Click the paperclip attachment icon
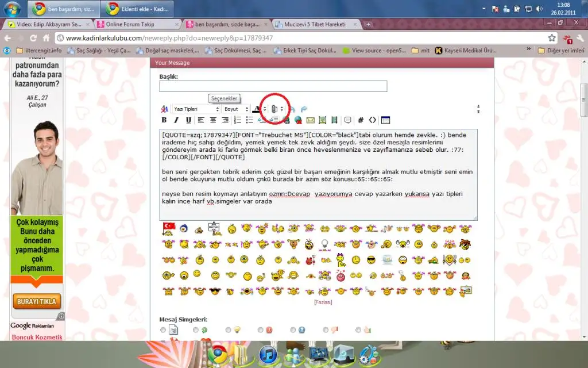Screen dimensions: 588x368 274,109
